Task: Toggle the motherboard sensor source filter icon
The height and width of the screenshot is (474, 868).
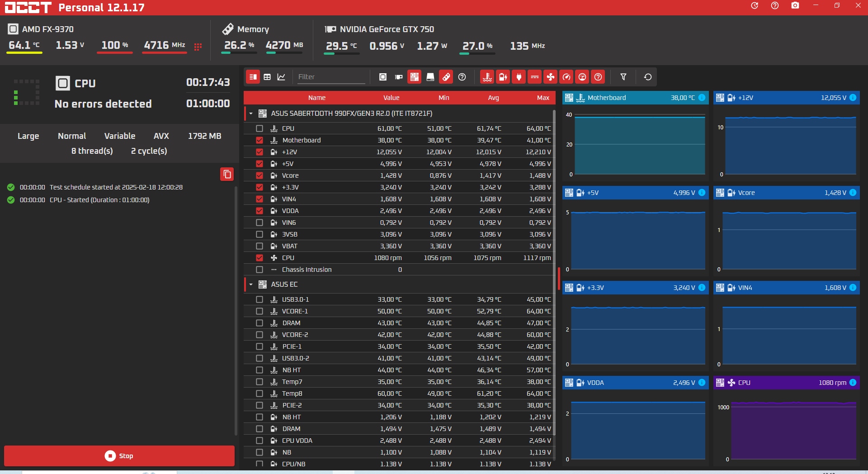Action: (x=415, y=77)
